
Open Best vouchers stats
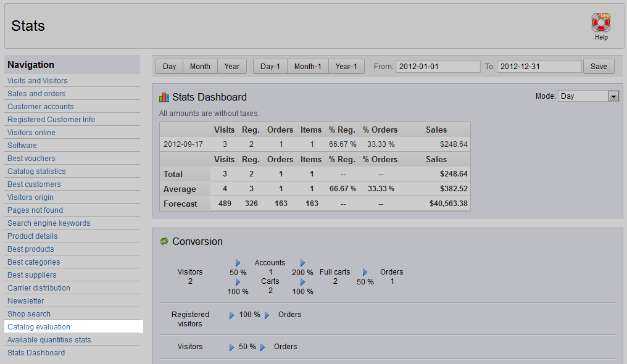[31, 159]
